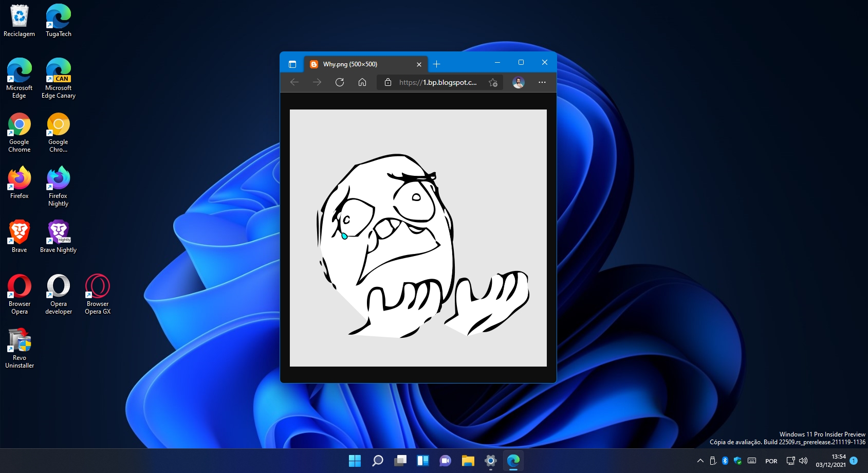Open the volume tray icon
This screenshot has width=868, height=473.
(x=803, y=461)
